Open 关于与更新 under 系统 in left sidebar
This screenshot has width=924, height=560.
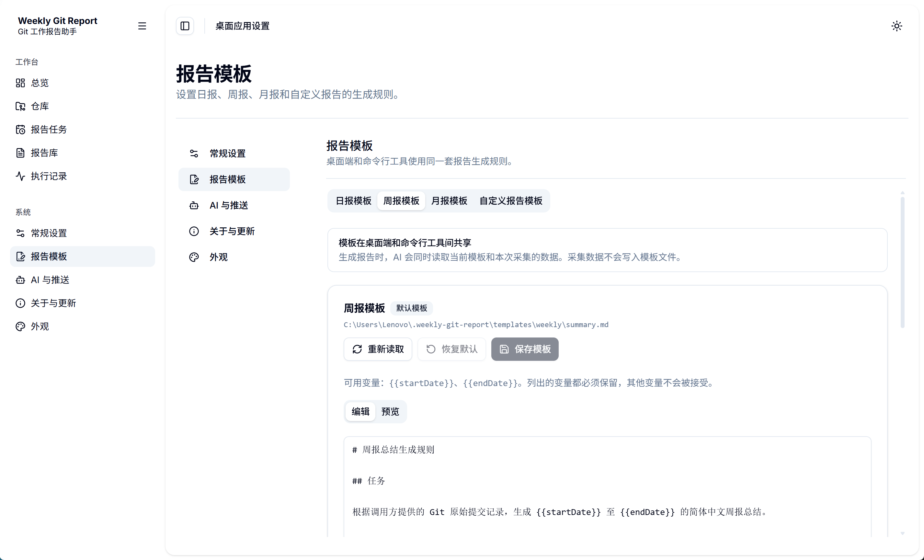point(83,303)
